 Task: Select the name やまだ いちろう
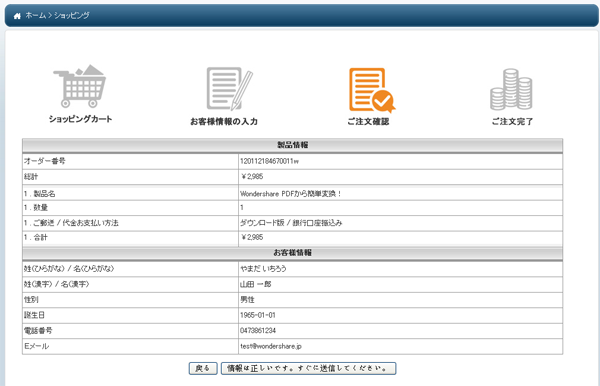[x=263, y=269]
